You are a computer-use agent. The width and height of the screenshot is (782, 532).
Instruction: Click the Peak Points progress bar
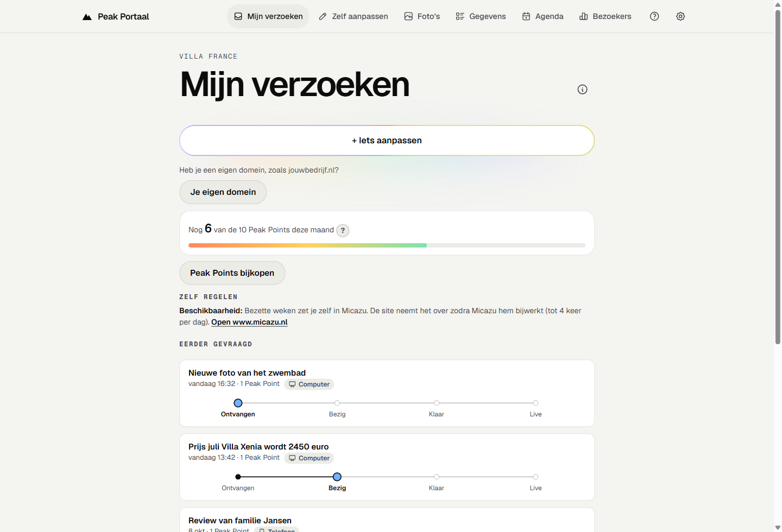(387, 245)
